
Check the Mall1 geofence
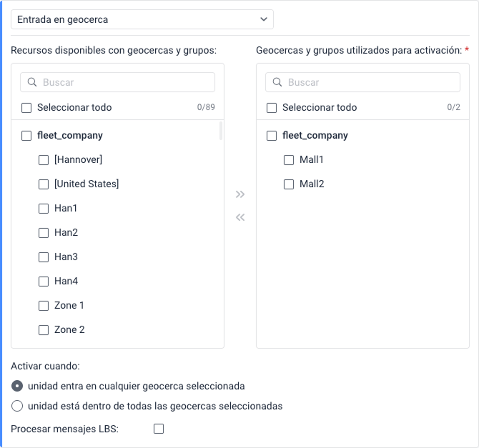click(289, 160)
